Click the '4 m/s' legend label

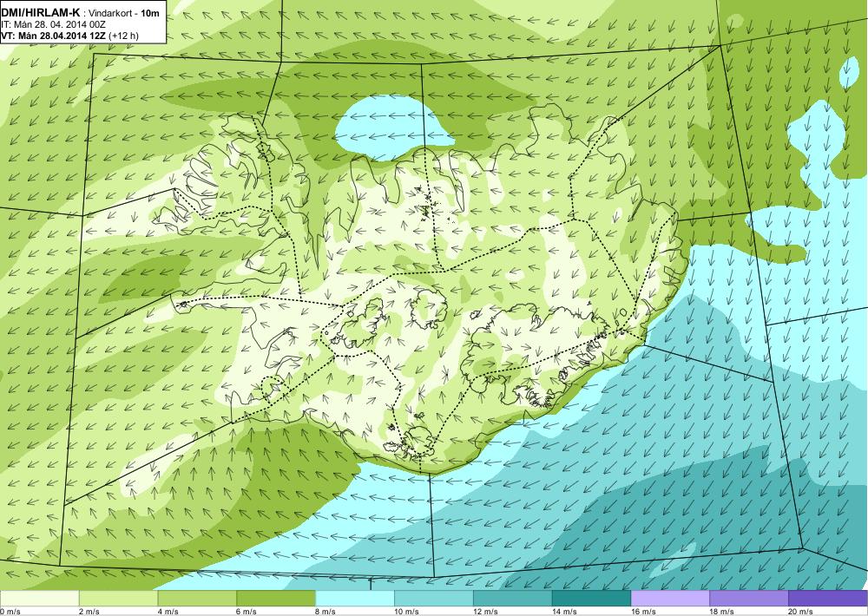point(168,611)
